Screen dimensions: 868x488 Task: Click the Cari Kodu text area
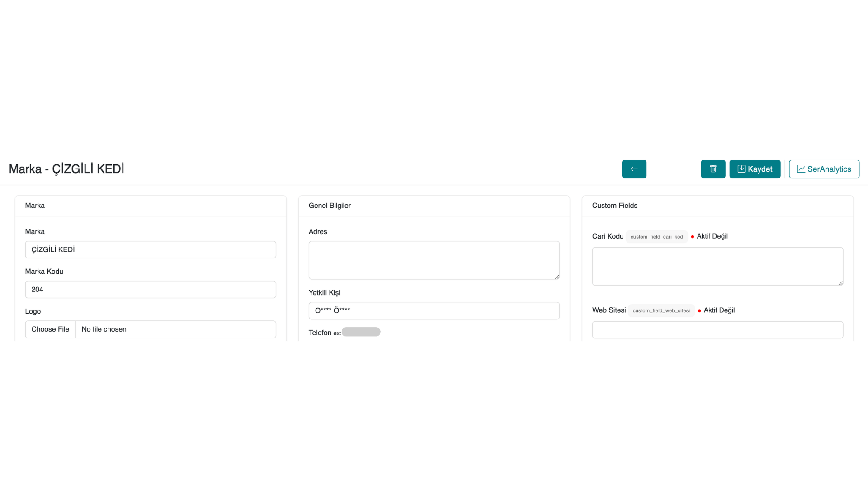tap(717, 266)
